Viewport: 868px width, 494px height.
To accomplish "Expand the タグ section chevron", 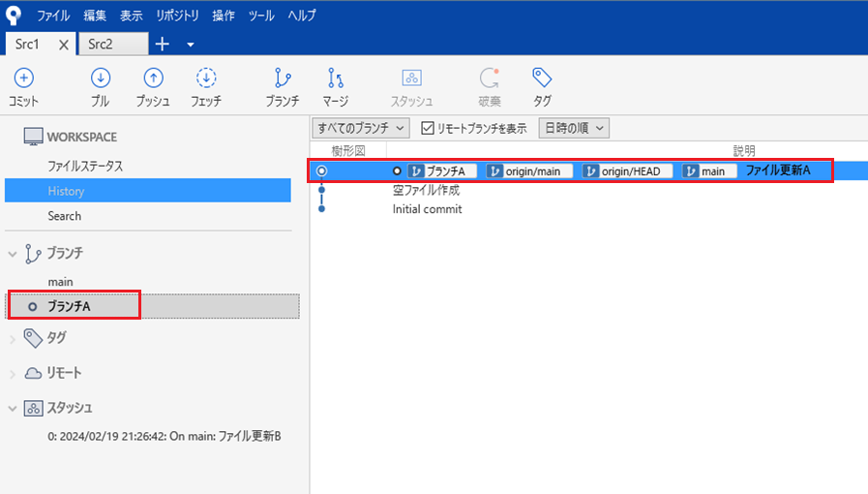I will point(13,339).
